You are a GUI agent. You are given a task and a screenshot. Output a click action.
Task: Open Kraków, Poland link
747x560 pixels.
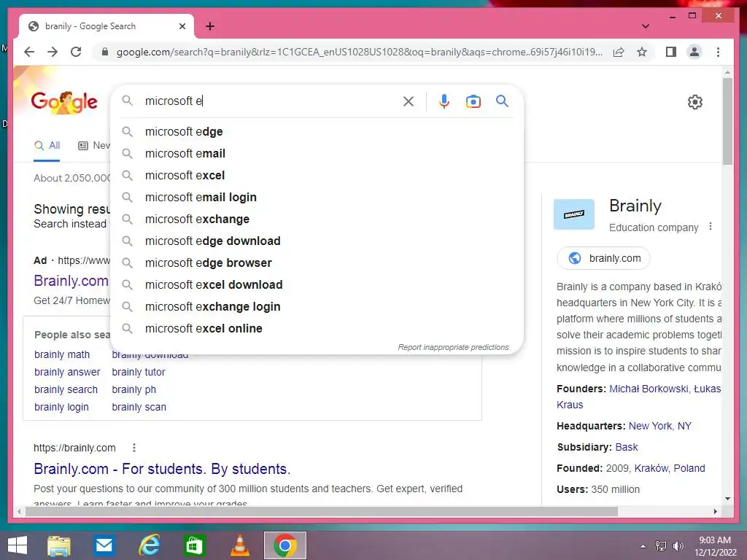pyautogui.click(x=670, y=468)
